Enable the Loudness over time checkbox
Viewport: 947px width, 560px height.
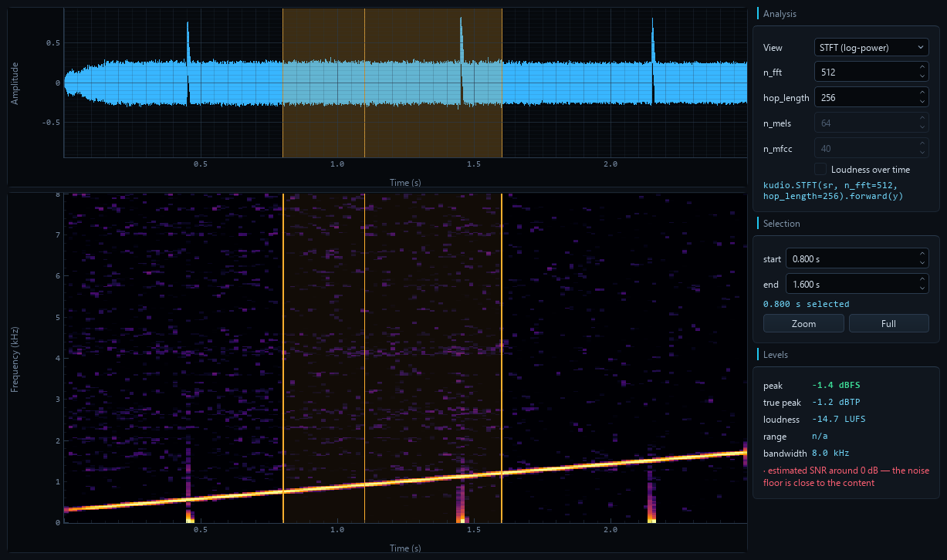click(820, 169)
